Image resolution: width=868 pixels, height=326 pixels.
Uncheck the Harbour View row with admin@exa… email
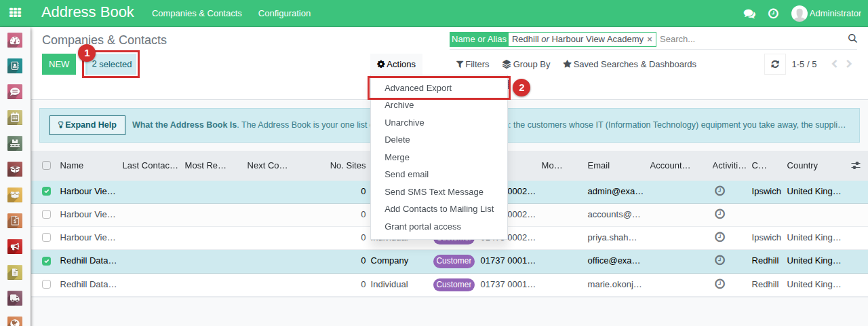(46, 192)
